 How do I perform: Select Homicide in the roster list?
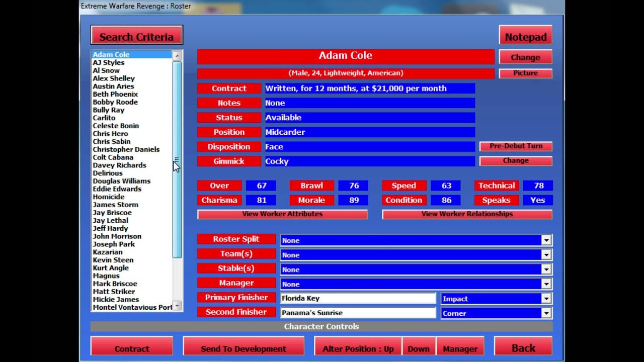[x=108, y=197]
